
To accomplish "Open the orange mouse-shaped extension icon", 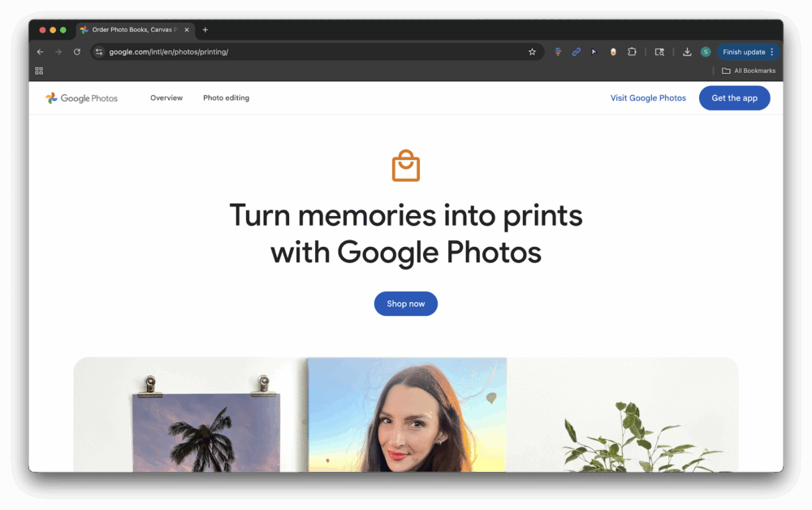I will (613, 52).
